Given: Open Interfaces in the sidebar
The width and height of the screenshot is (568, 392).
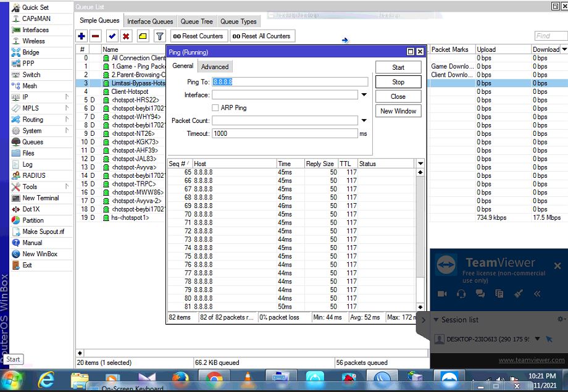Looking at the screenshot, I should [36, 30].
